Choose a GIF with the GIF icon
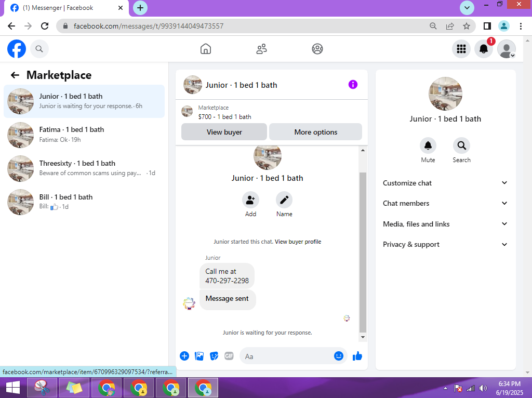532x398 pixels. (x=229, y=356)
